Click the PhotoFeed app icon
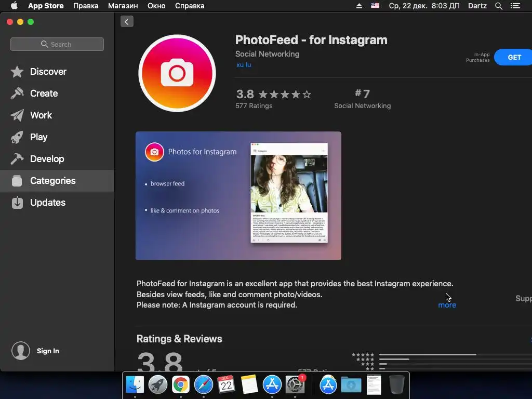 (x=177, y=73)
